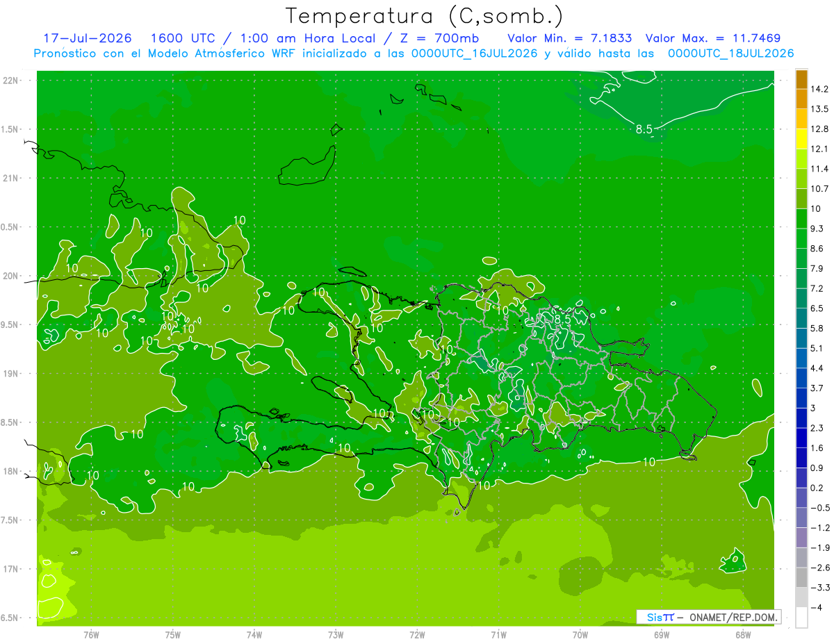Click the "18N" latitude axis label

coord(11,472)
